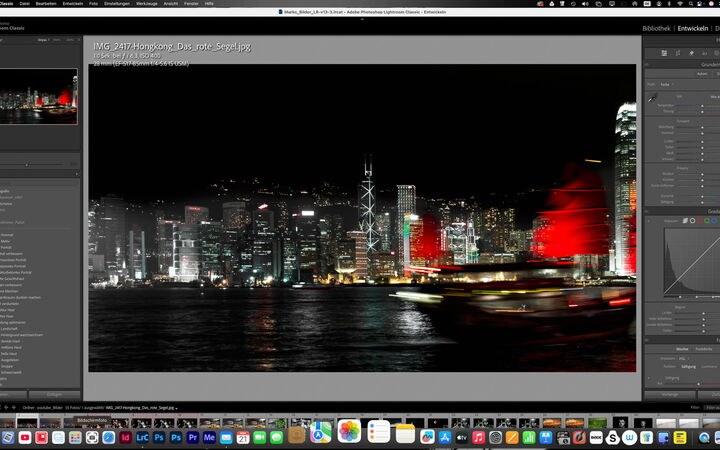The image size is (720, 450).
Task: Open Media Encoder from the dock
Action: tap(209, 437)
